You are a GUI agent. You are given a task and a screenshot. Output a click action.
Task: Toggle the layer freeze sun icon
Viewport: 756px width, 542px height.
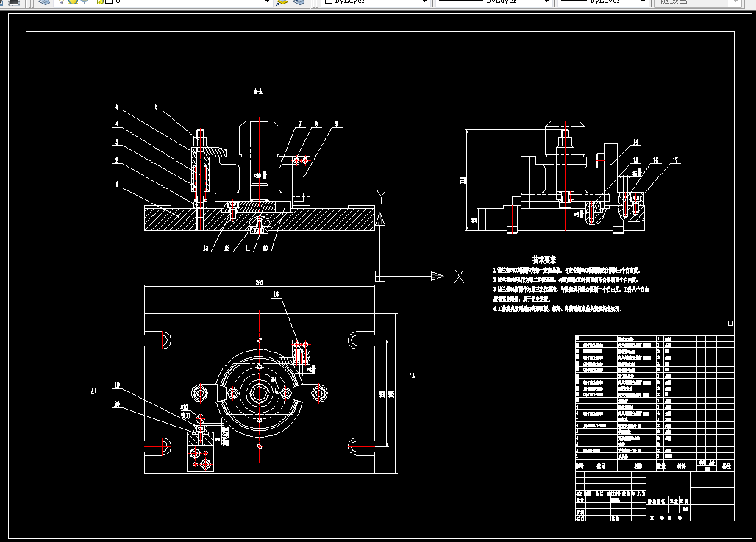click(74, 1)
